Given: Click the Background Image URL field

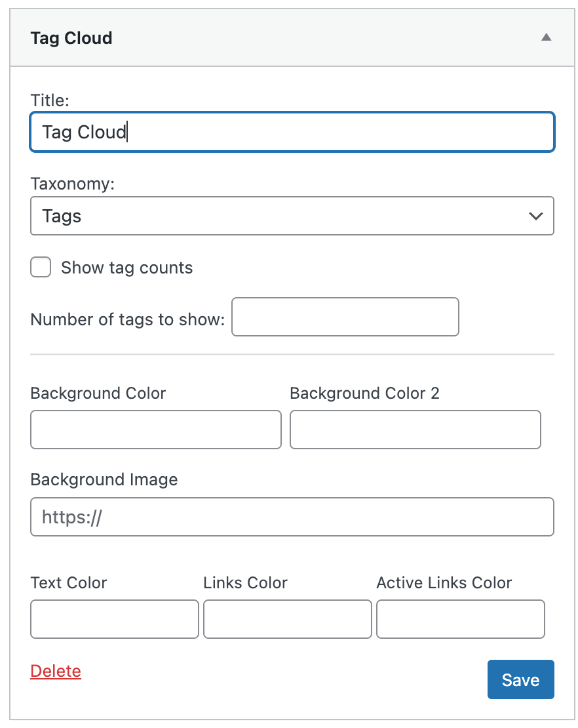Looking at the screenshot, I should tap(292, 517).
